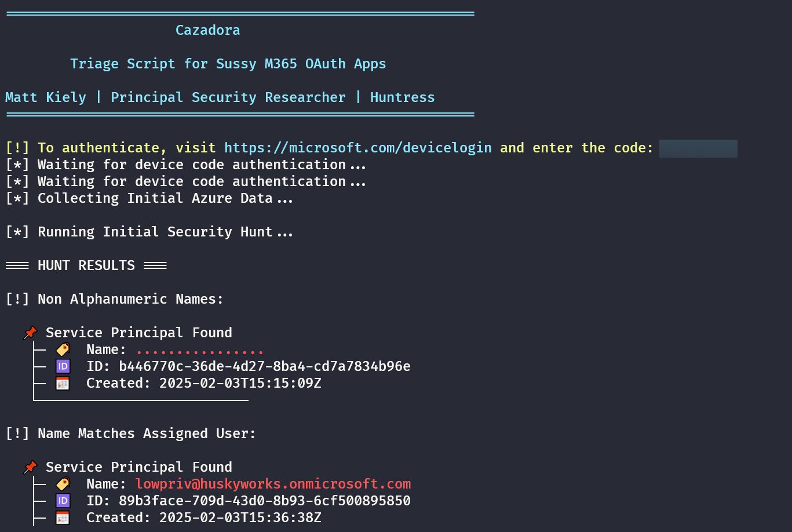792x532 pixels.
Task: Click the lowpriv@huskyworks.onmicrosoft.com name
Action: [x=273, y=484]
